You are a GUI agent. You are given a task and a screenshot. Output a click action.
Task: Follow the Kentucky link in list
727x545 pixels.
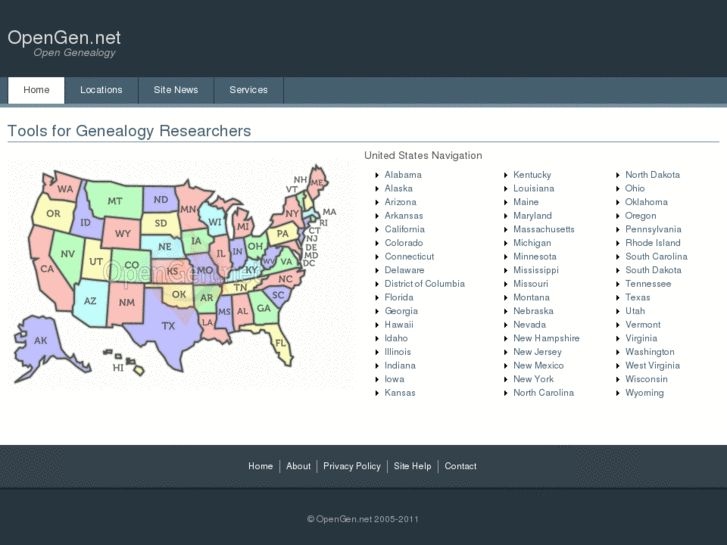532,175
